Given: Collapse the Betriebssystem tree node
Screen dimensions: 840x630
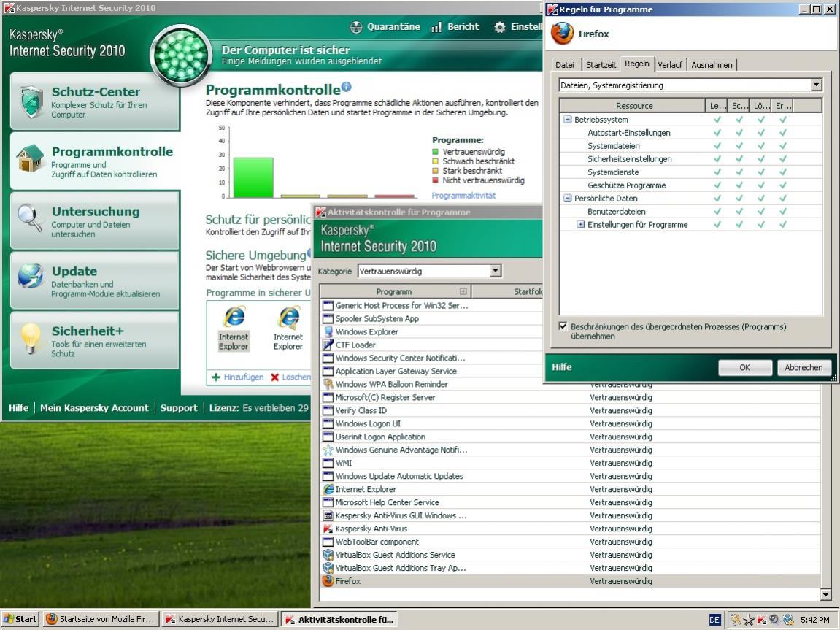Looking at the screenshot, I should 567,120.
